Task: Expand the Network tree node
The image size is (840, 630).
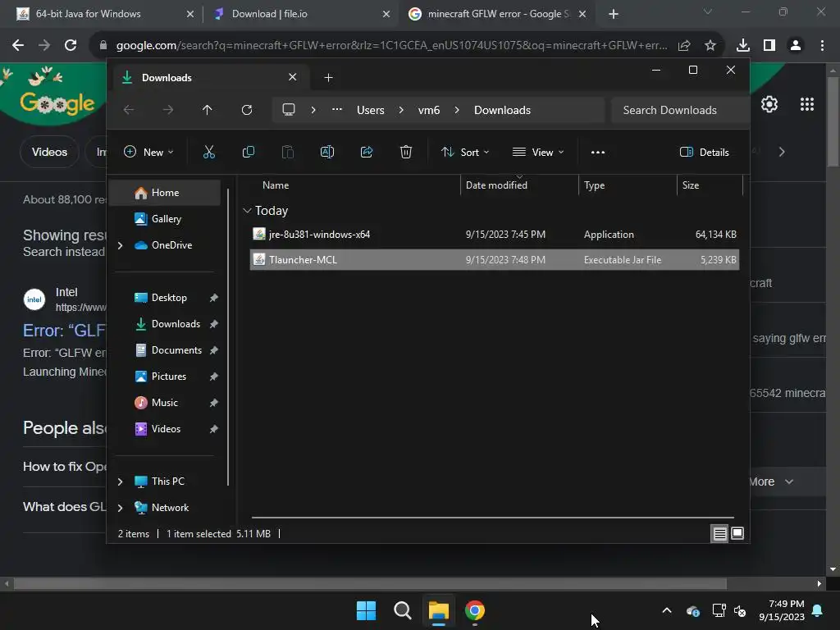Action: coord(120,508)
